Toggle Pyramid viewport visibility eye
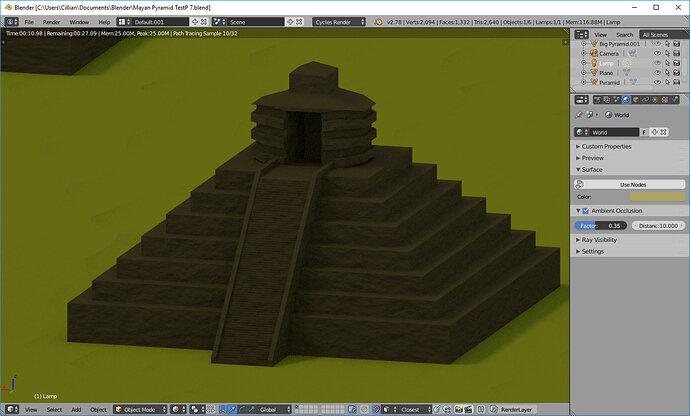 click(657, 82)
